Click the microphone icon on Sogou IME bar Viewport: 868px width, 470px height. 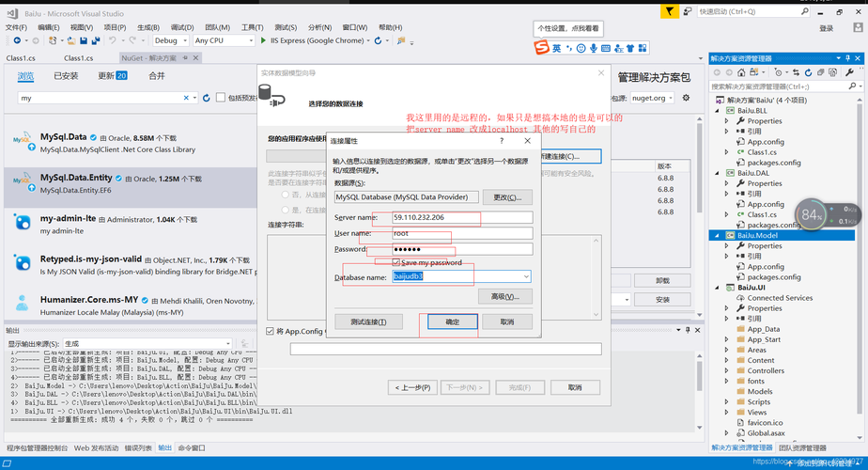click(x=594, y=48)
